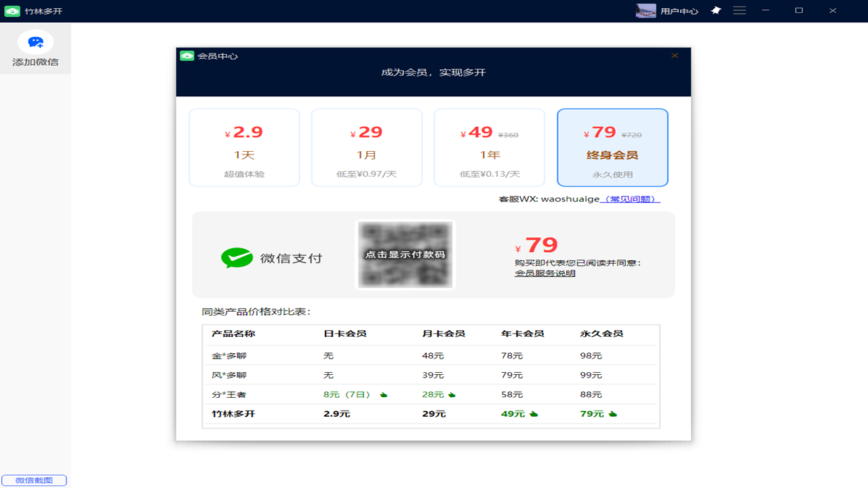Viewport: 868px width, 488px height.
Task: Click the blurred QR code to show payment code
Action: click(x=406, y=255)
